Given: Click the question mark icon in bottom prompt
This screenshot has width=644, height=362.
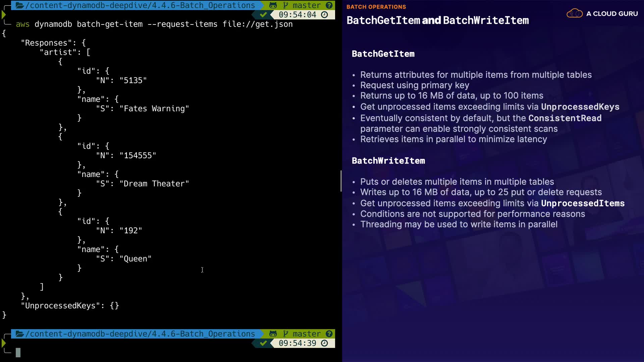Looking at the screenshot, I should (329, 334).
